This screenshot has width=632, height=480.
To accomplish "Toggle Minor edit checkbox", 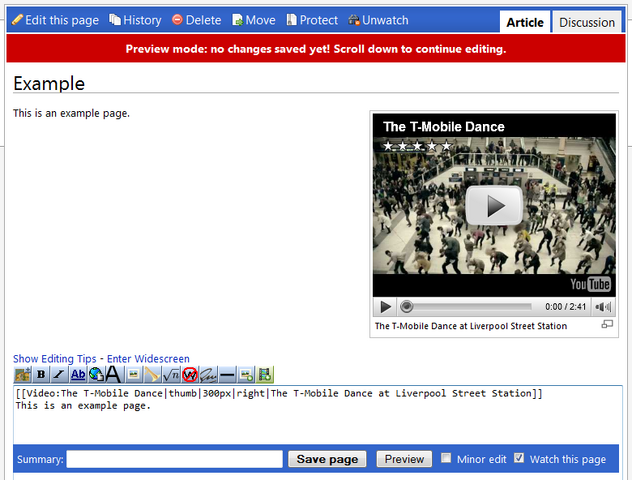I will [446, 458].
